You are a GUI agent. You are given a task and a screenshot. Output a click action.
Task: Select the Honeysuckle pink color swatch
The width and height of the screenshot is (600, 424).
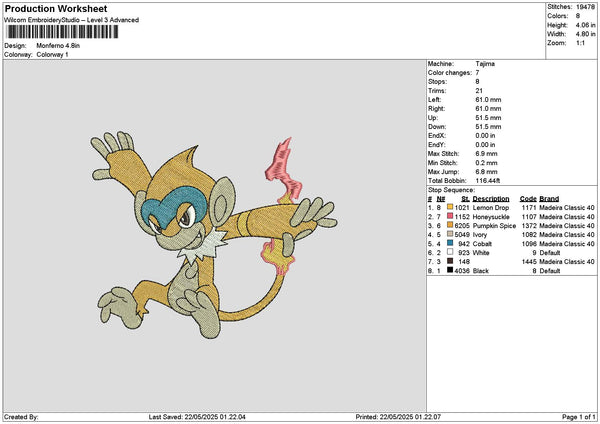pyautogui.click(x=450, y=217)
